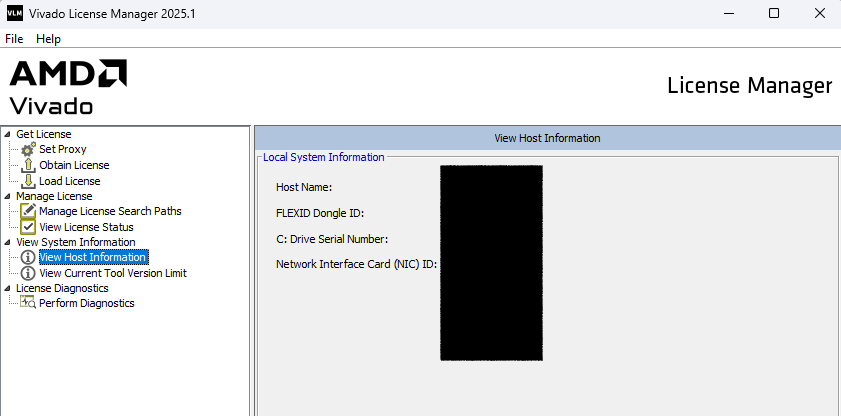Image resolution: width=841 pixels, height=416 pixels.
Task: Click the Obtain License upload arrow icon
Action: (28, 165)
